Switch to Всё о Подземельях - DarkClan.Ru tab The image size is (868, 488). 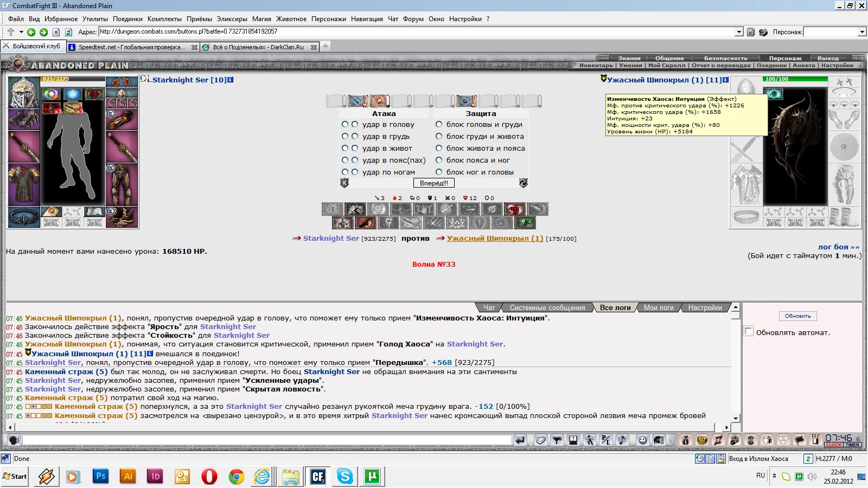[x=259, y=47]
